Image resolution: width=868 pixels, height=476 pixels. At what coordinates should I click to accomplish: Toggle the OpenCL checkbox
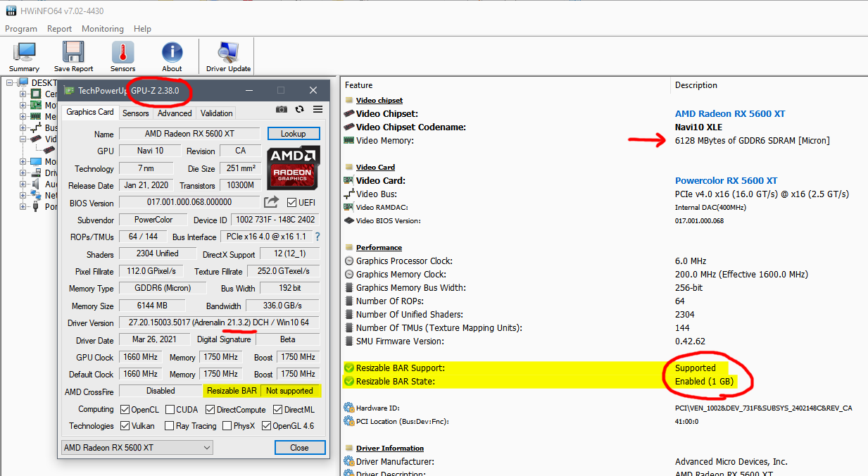(125, 409)
